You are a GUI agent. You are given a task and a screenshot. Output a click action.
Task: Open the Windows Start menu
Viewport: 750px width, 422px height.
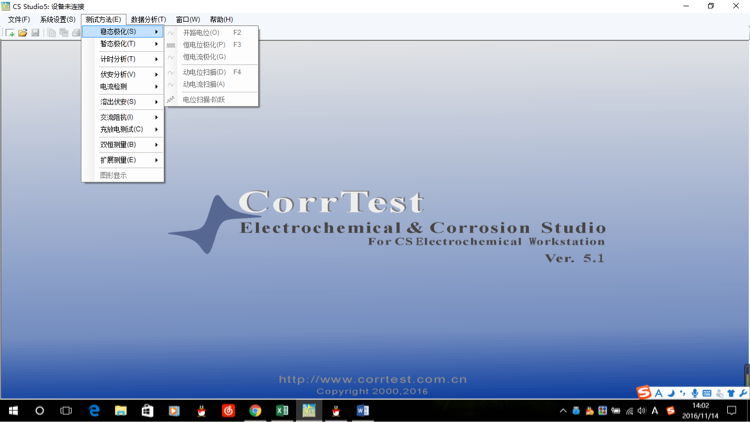[13, 411]
